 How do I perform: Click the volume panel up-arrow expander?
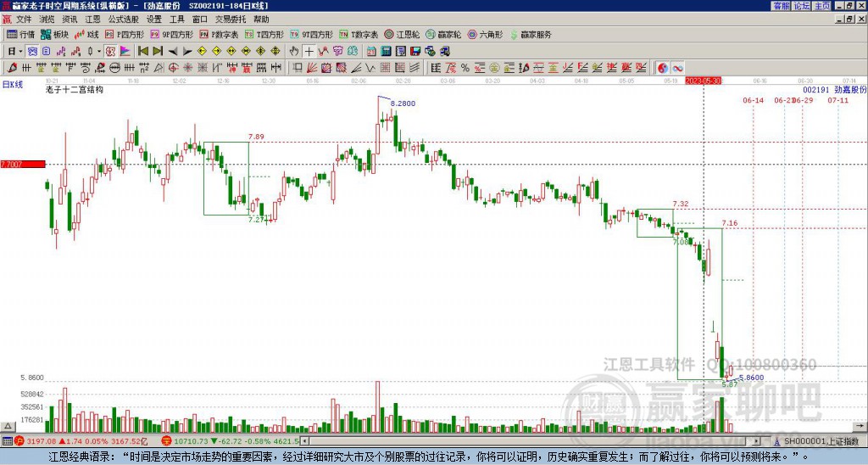7,426
